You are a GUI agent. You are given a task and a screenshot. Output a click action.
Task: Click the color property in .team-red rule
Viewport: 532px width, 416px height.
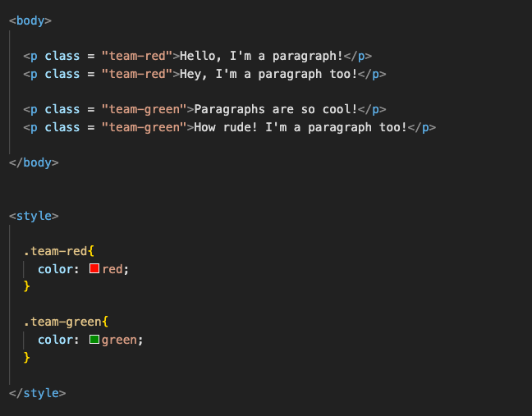(56, 269)
